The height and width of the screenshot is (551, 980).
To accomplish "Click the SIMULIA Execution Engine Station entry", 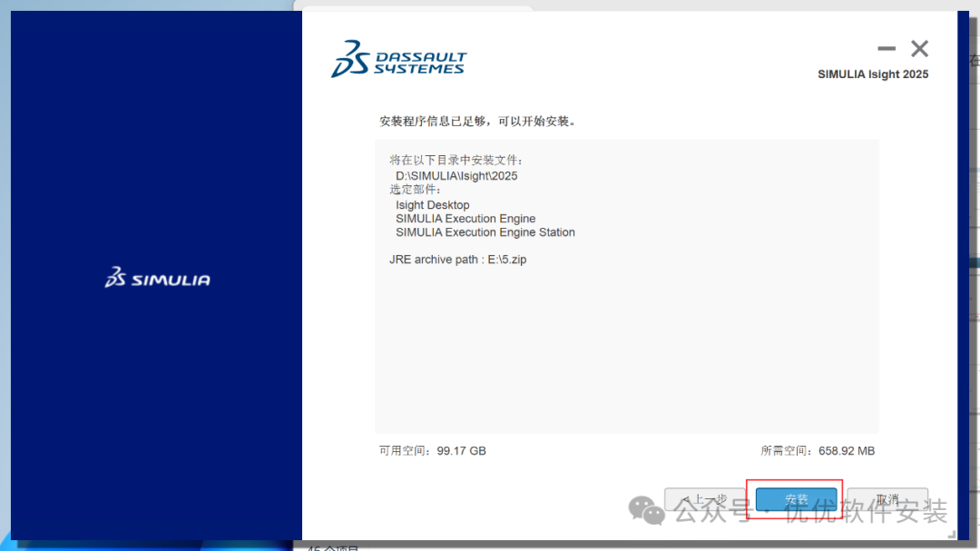I will click(x=485, y=232).
